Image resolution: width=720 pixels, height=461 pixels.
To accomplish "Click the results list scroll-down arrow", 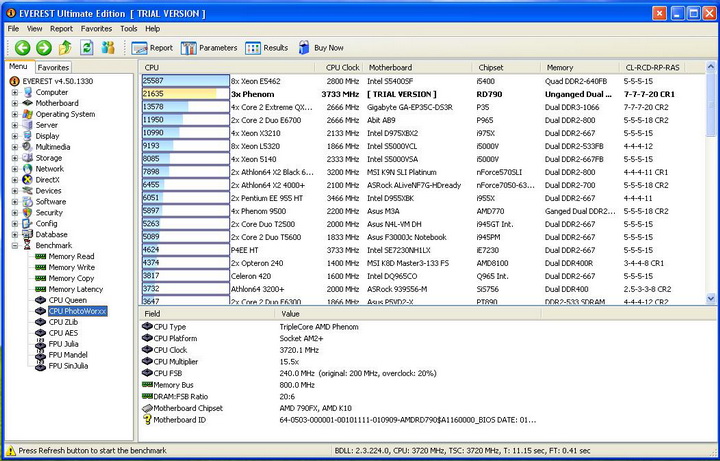I will [x=711, y=298].
